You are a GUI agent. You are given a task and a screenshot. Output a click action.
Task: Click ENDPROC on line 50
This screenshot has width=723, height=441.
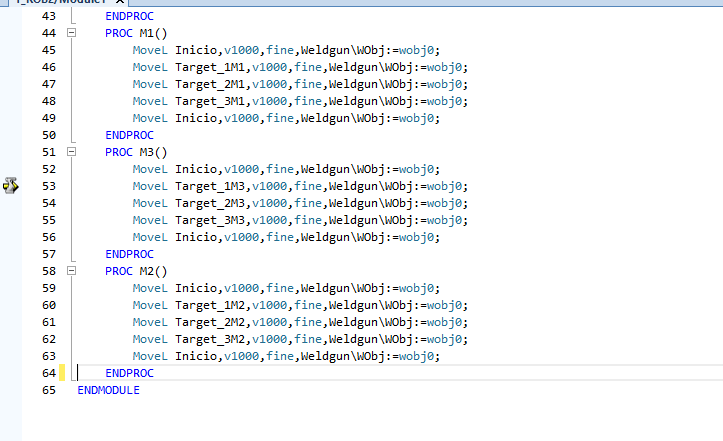point(129,135)
